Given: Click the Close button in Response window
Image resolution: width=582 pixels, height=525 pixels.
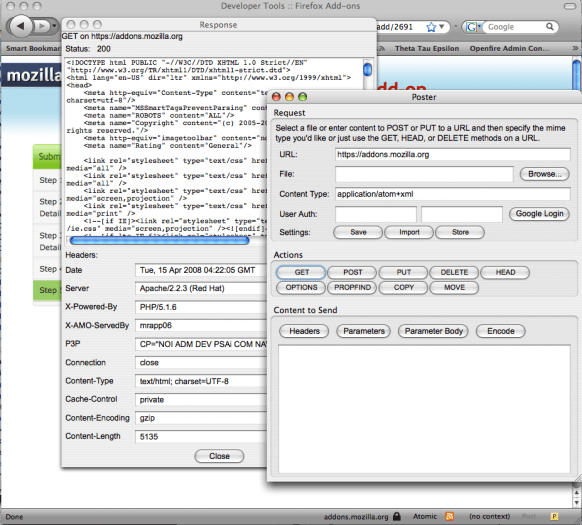Looking at the screenshot, I should pyautogui.click(x=219, y=456).
